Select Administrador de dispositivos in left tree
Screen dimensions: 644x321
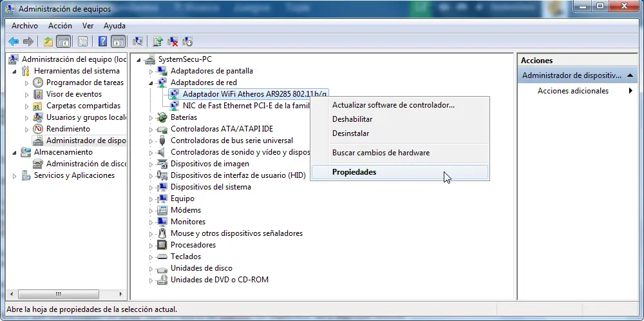pyautogui.click(x=86, y=141)
